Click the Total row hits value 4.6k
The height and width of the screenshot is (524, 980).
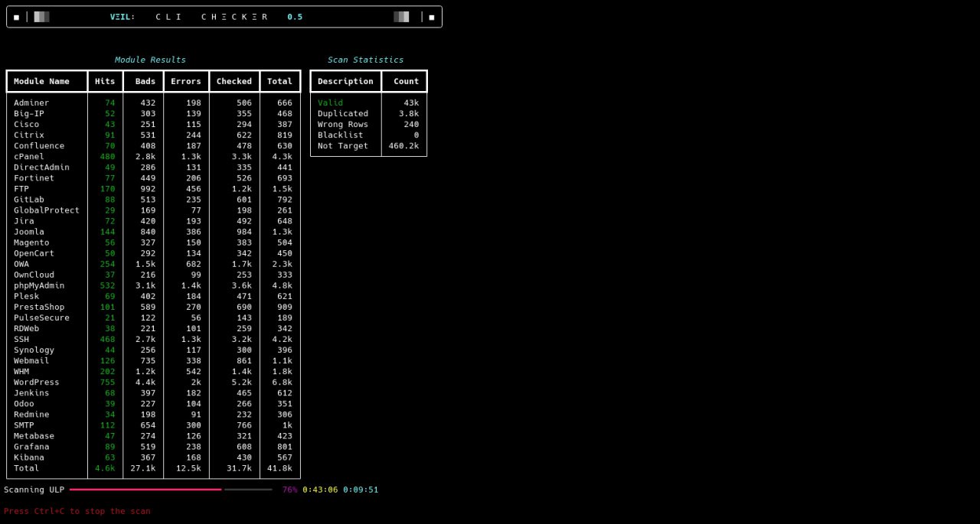point(105,467)
